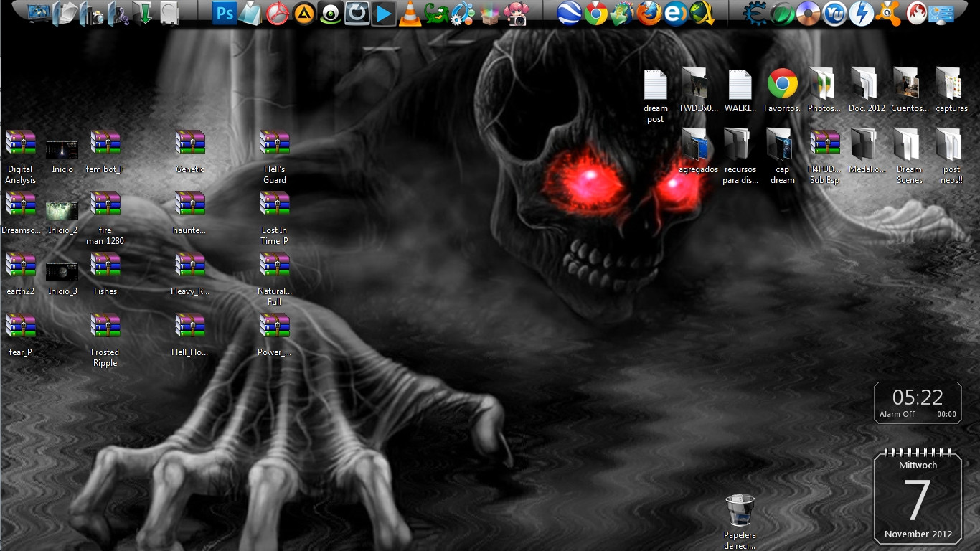
Task: Launch Mozilla Firefox from the dock
Action: click(649, 13)
